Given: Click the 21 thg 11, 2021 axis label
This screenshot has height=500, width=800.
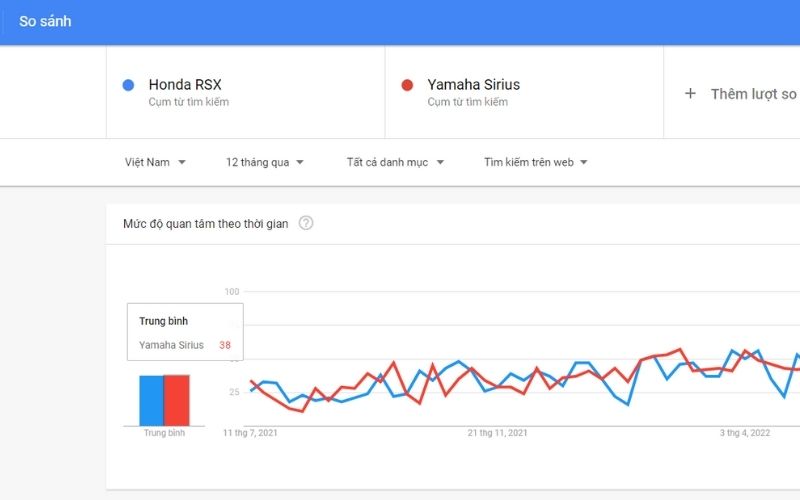Looking at the screenshot, I should [x=497, y=433].
